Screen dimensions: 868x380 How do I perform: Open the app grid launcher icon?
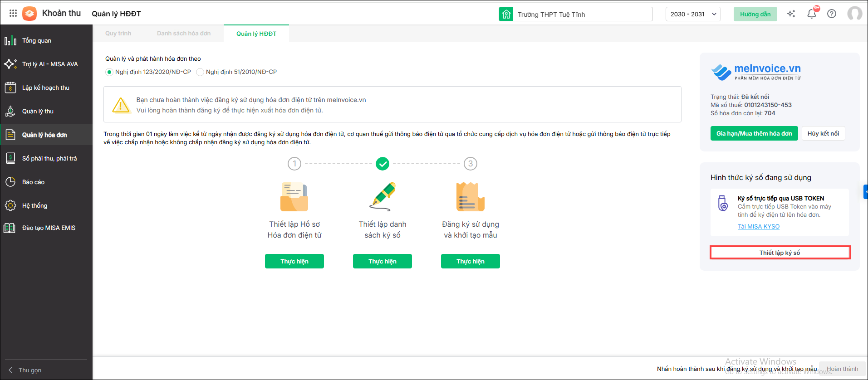(x=13, y=14)
